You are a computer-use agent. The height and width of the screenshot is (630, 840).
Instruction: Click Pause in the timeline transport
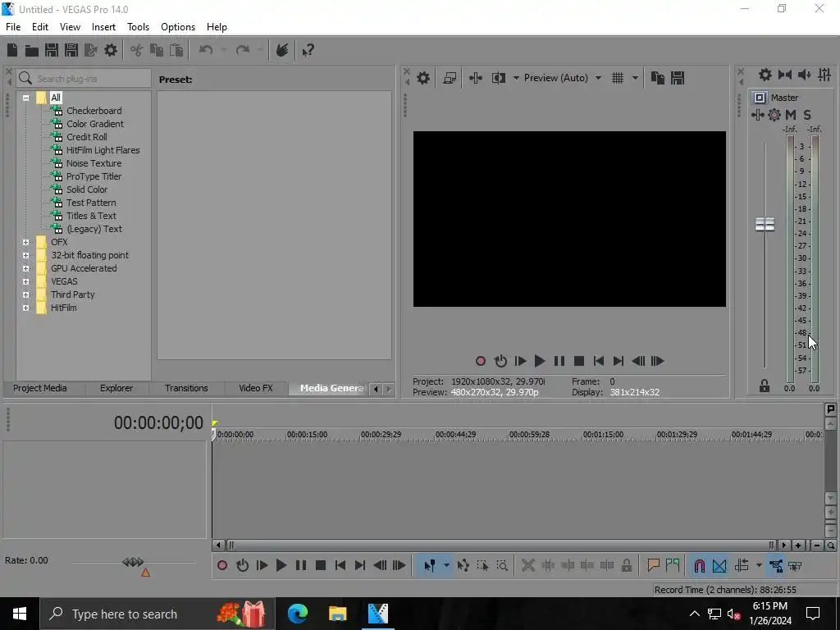tap(301, 566)
